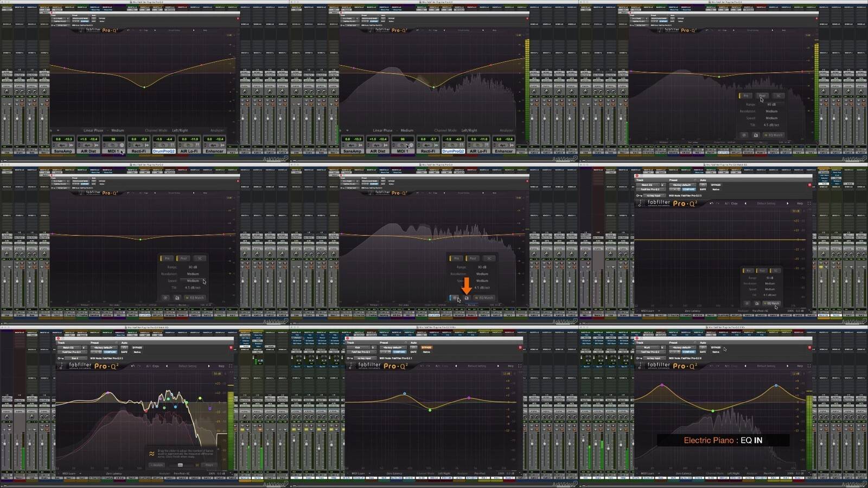Toggle SC analyzer in the middle-right frame

[x=775, y=270]
